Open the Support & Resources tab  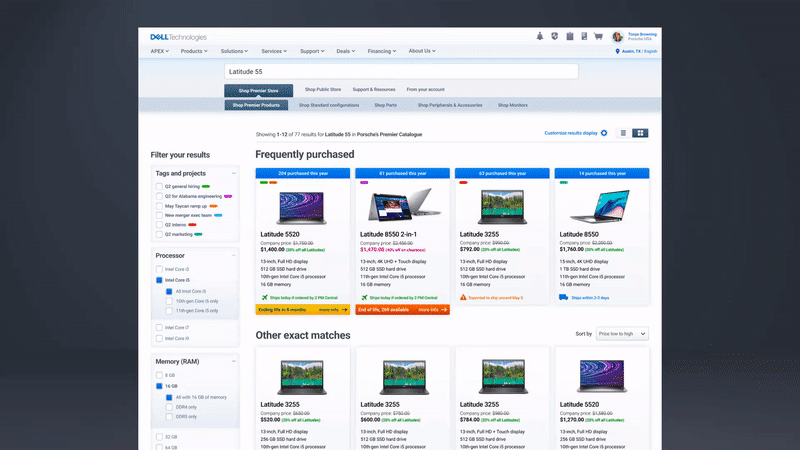[374, 89]
